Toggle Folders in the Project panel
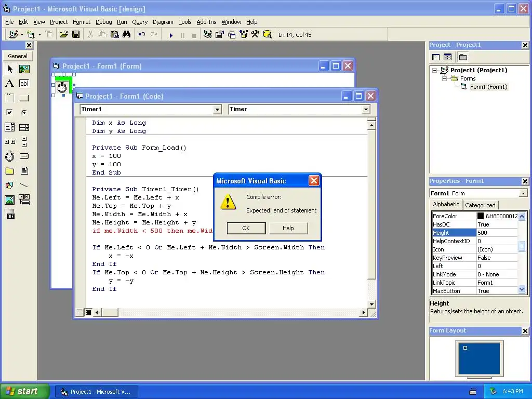 coord(463,57)
